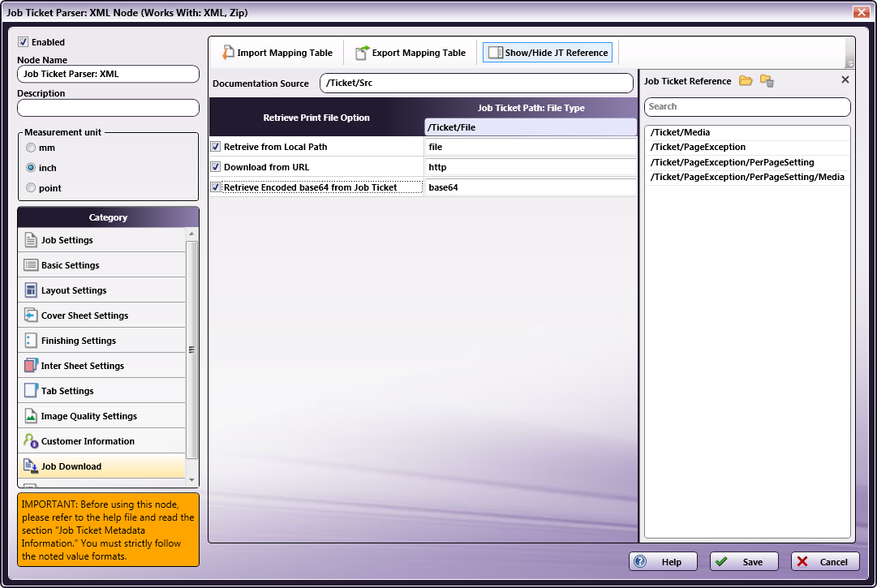Close the Job Ticket Parser window
Image resolution: width=877 pixels, height=588 pixels.
pyautogui.click(x=861, y=11)
